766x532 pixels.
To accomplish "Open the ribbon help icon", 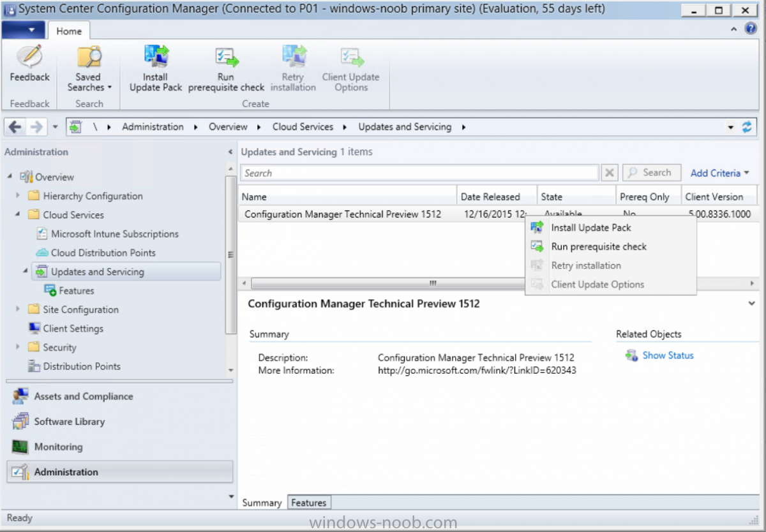I will (x=751, y=29).
